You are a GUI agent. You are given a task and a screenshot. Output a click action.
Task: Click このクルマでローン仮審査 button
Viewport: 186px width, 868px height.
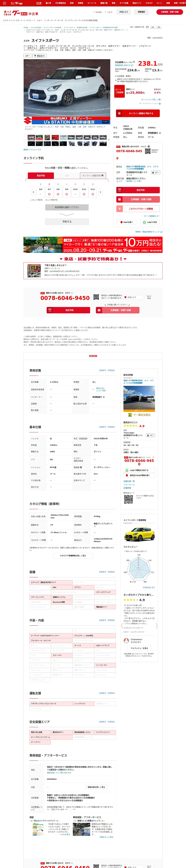(138, 209)
